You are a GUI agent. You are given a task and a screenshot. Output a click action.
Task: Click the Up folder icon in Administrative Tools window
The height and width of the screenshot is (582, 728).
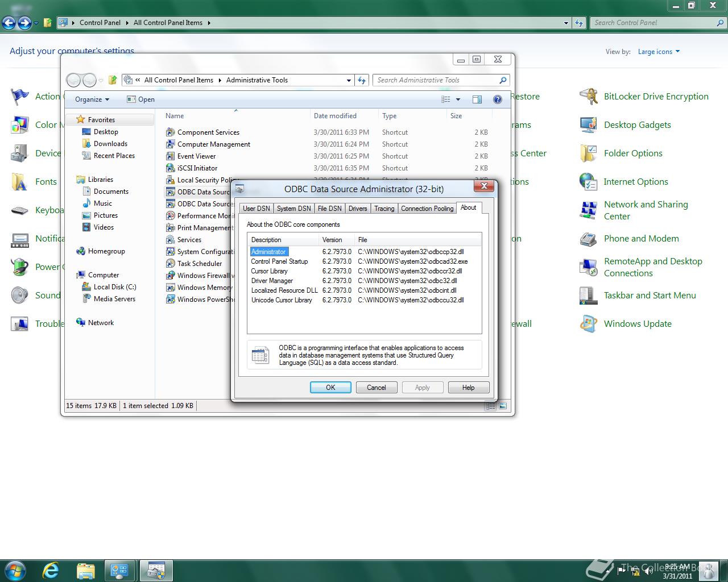(x=113, y=80)
